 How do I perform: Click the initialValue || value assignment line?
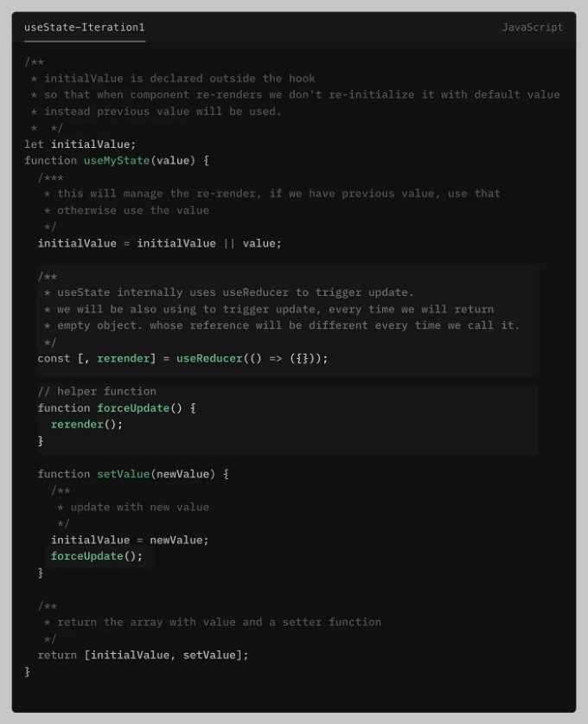click(x=159, y=243)
